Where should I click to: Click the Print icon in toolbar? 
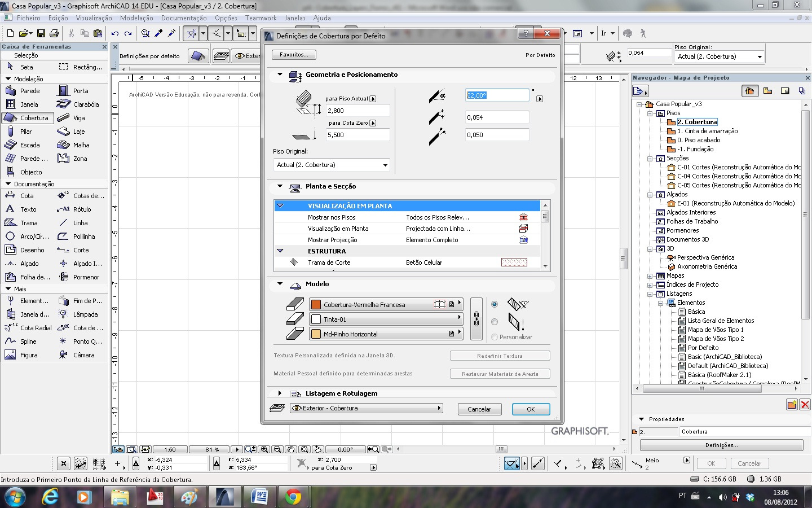tap(54, 34)
